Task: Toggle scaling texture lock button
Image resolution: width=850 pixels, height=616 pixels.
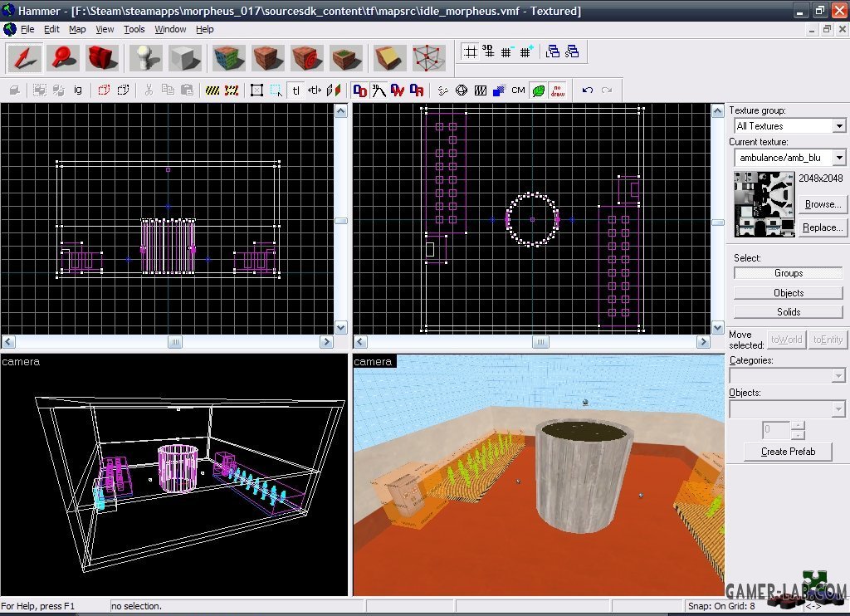Action: (x=315, y=90)
